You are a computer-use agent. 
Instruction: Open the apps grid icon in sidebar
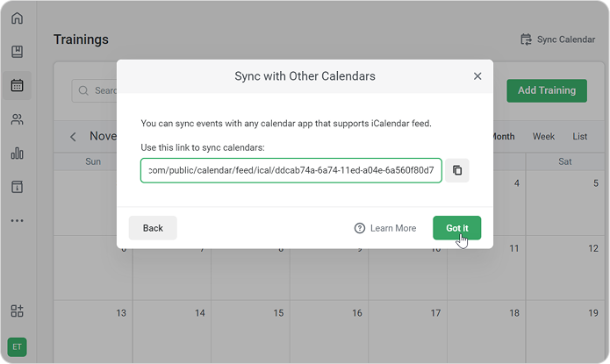[x=17, y=310]
